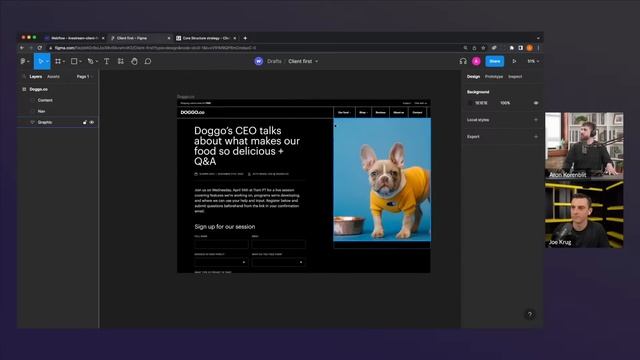
Task: Select the Move tool
Action: (x=40, y=61)
